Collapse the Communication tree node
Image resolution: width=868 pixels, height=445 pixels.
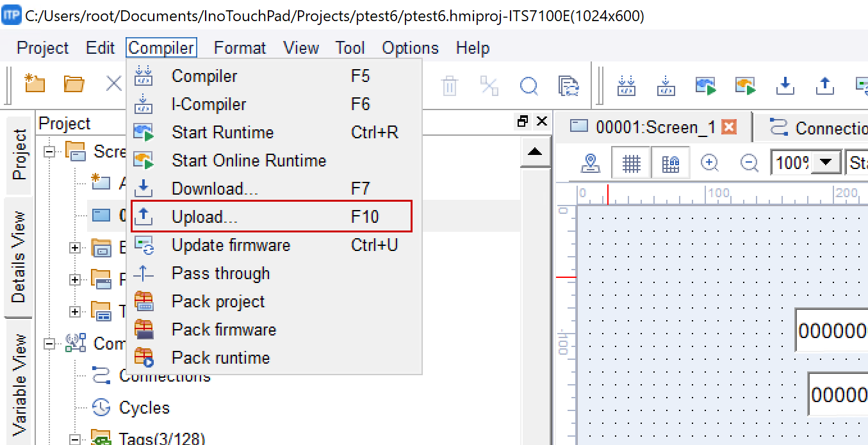(x=50, y=344)
